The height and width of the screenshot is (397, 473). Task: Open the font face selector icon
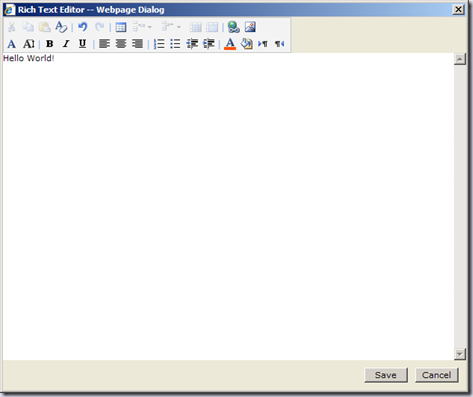(x=12, y=44)
